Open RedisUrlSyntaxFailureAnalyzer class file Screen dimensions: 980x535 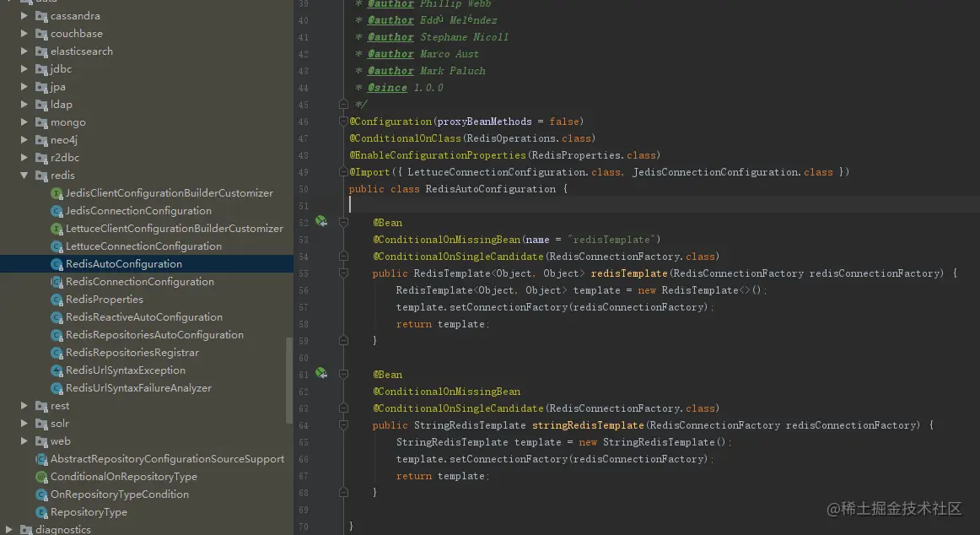tap(138, 387)
